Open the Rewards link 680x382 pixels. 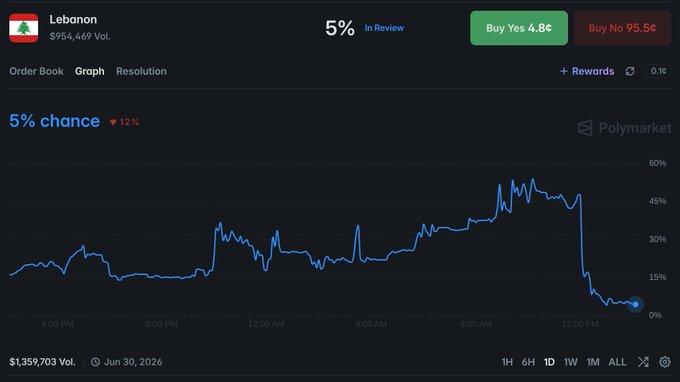tap(593, 71)
